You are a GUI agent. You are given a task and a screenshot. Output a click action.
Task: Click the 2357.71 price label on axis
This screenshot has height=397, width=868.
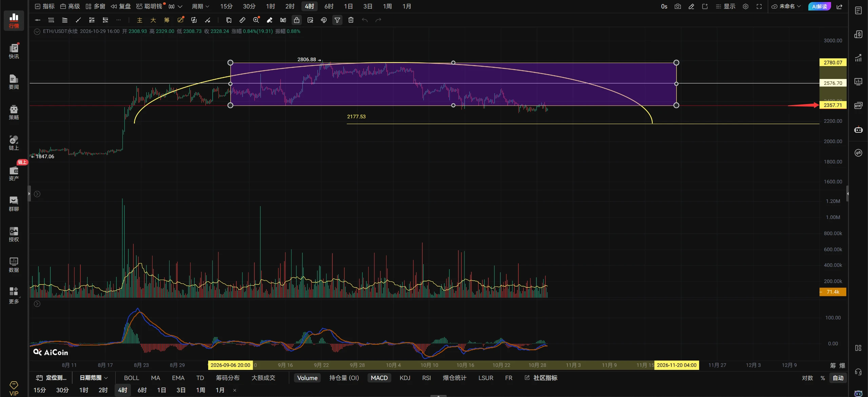point(833,105)
